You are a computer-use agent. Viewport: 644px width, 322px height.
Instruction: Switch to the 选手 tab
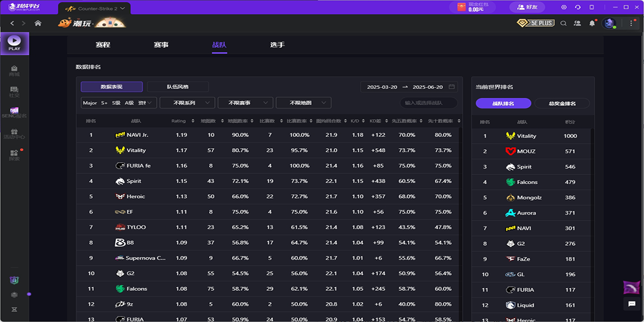(277, 45)
